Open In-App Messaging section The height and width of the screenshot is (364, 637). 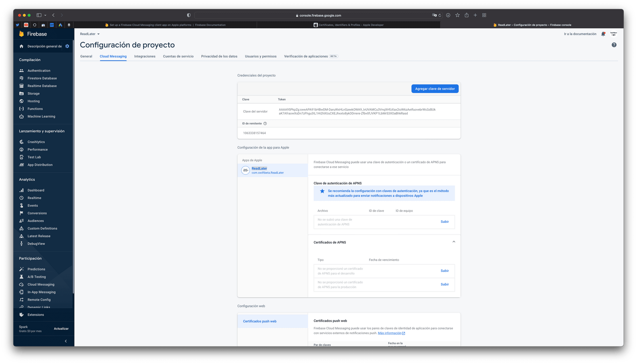pyautogui.click(x=41, y=292)
